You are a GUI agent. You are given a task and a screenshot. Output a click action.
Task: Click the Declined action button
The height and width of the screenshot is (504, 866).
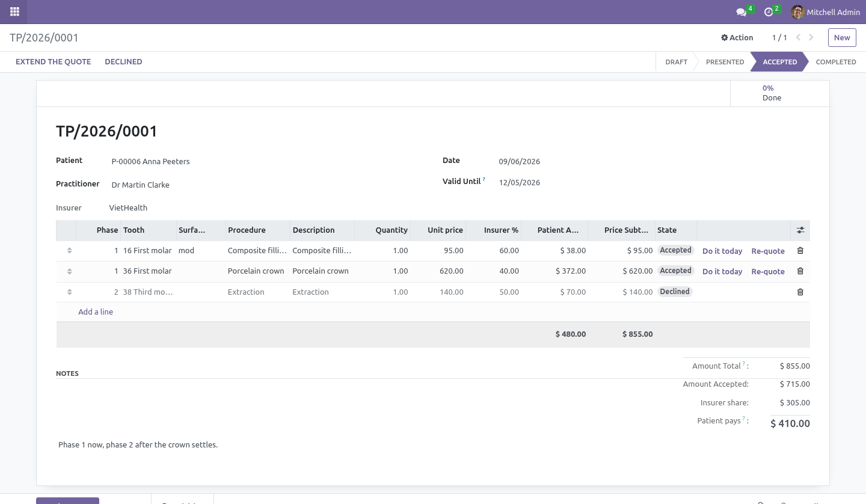click(x=123, y=61)
